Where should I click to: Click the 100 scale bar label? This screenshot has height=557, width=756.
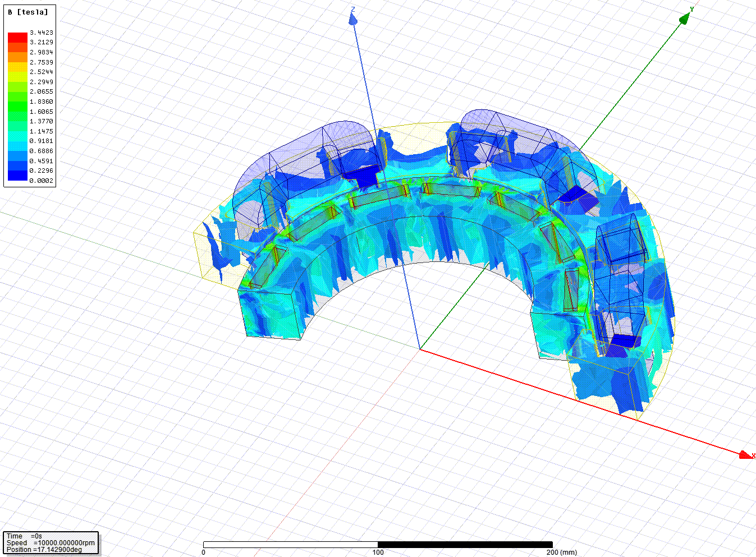(378, 553)
